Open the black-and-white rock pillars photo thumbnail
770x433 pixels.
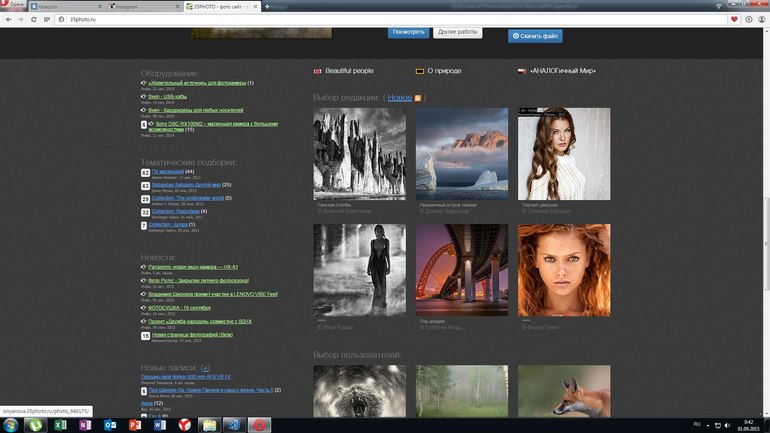(x=359, y=153)
